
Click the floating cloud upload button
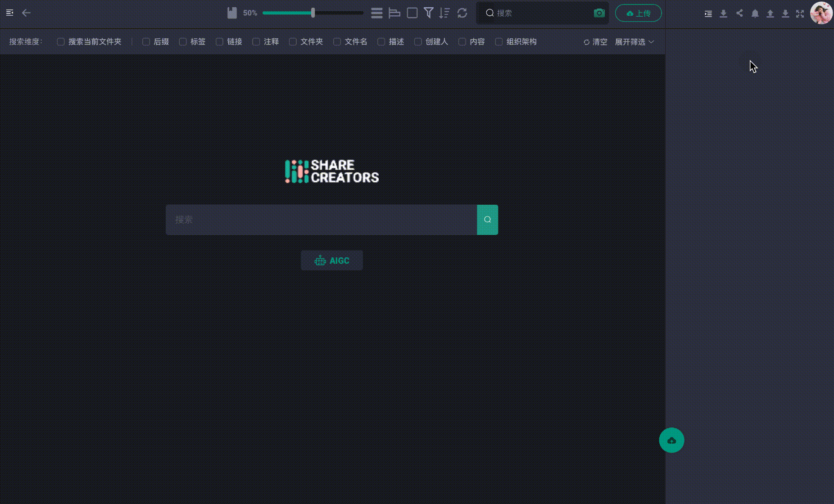[671, 440]
